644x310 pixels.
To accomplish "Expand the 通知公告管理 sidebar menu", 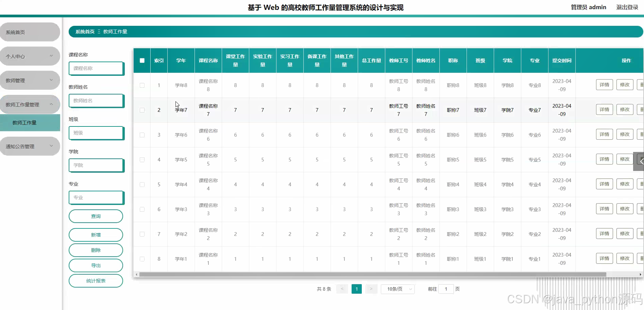I will pyautogui.click(x=30, y=146).
